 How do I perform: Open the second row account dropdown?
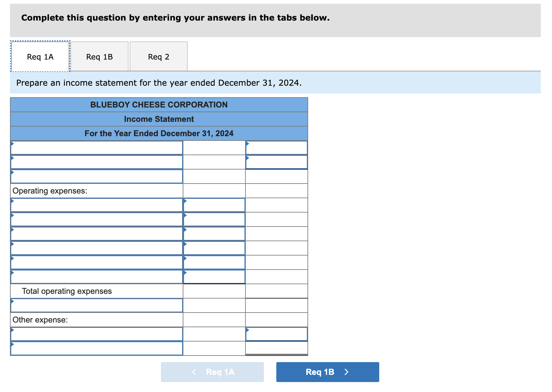(x=97, y=162)
